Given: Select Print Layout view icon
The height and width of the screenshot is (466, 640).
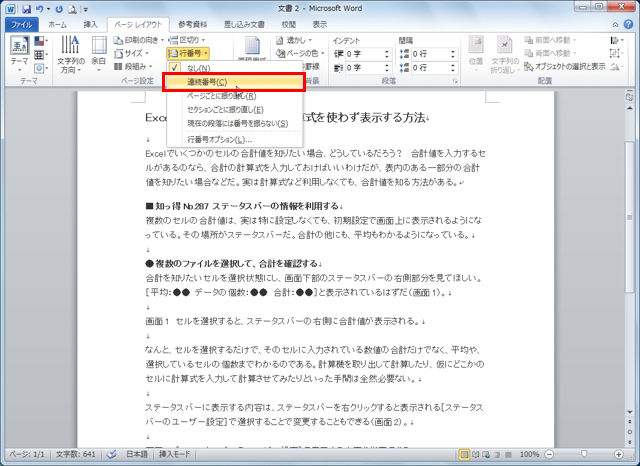Looking at the screenshot, I should [x=464, y=454].
